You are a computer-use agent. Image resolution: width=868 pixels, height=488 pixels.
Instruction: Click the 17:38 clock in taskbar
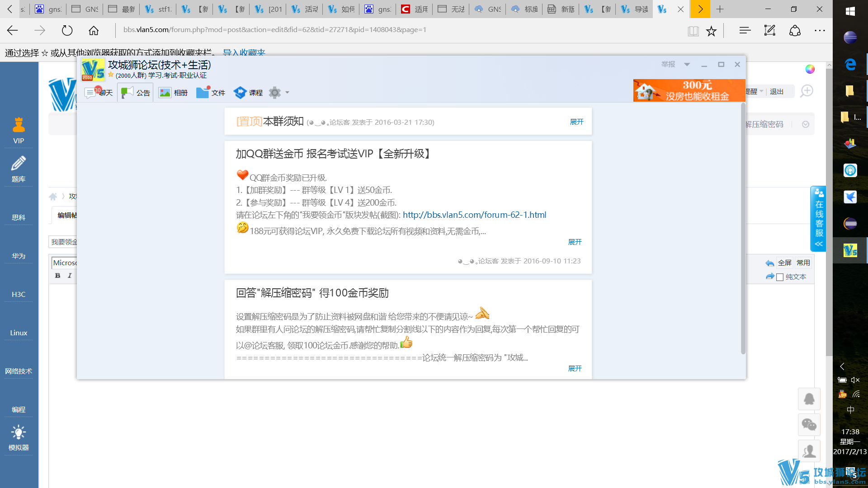pos(850,432)
